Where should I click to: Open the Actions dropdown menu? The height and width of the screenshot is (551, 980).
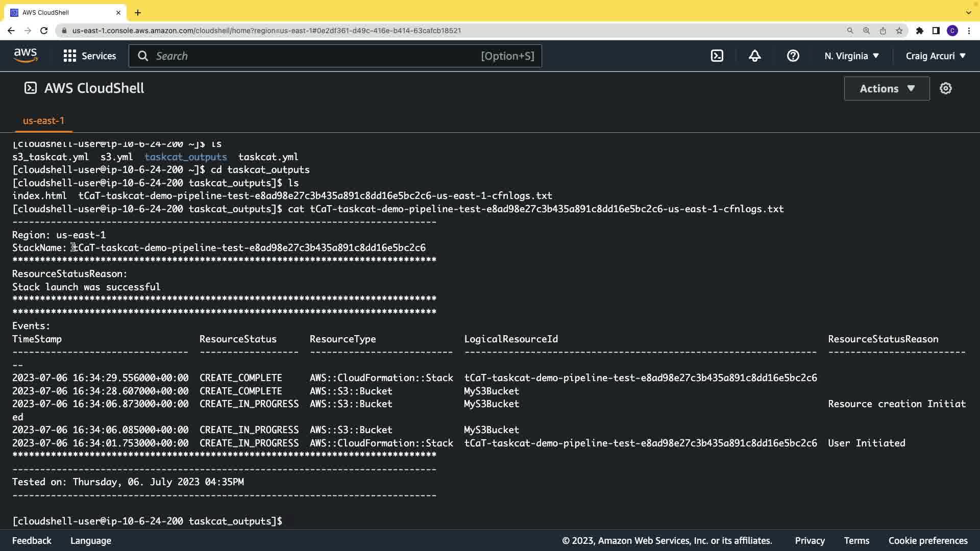(x=887, y=89)
